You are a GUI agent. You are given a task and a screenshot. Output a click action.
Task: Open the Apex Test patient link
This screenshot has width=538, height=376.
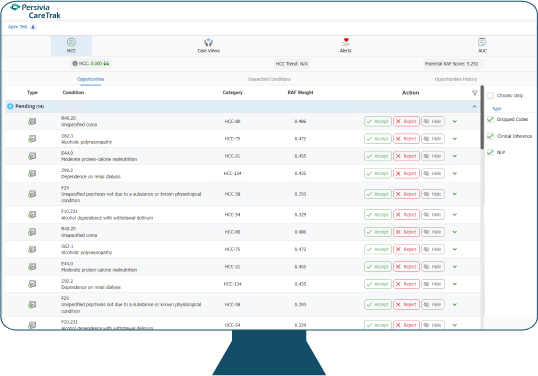[17, 27]
